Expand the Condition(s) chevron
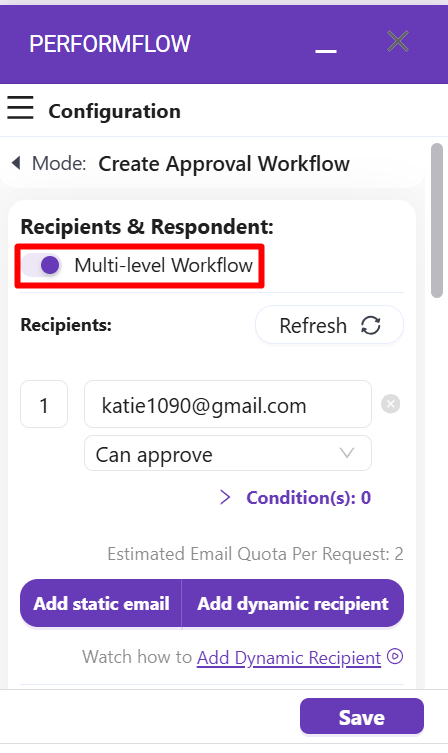Image resolution: width=448 pixels, height=753 pixels. tap(225, 498)
